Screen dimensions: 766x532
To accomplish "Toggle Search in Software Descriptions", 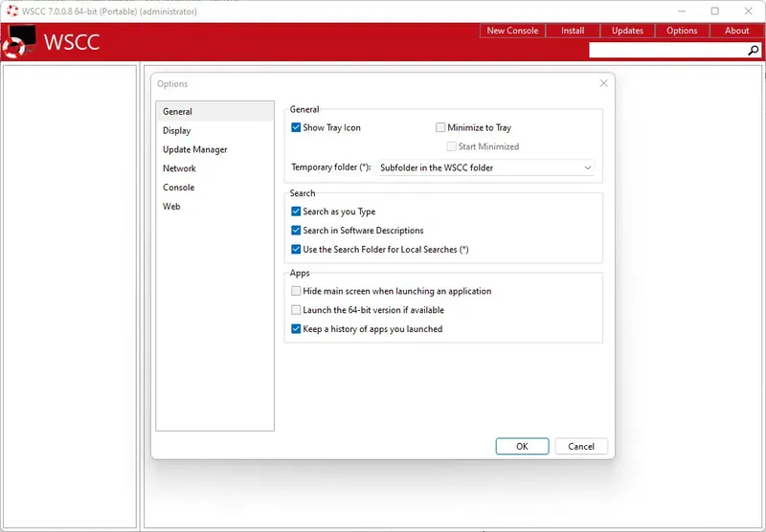I will click(x=296, y=231).
